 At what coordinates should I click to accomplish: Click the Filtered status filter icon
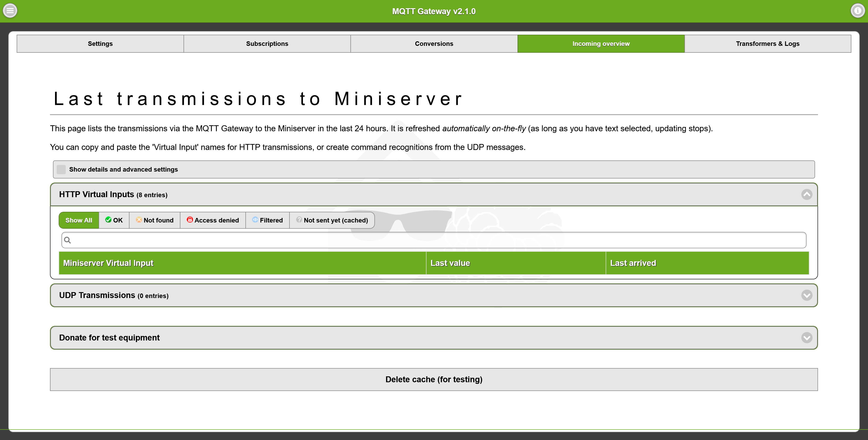pyautogui.click(x=255, y=220)
